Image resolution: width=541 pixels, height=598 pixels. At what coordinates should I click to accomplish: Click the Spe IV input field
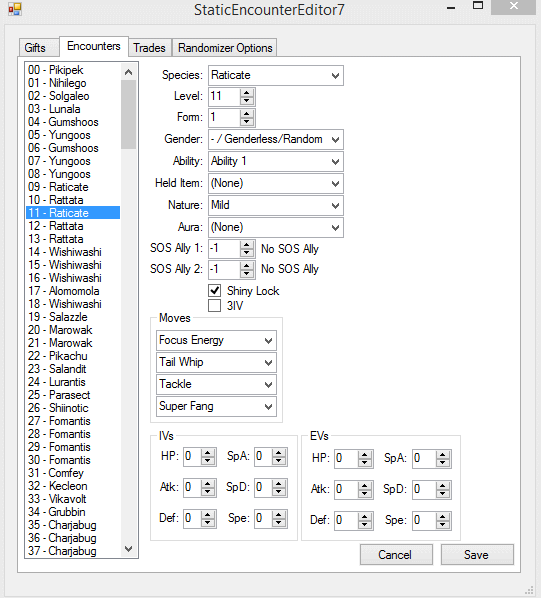pyautogui.click(x=263, y=518)
